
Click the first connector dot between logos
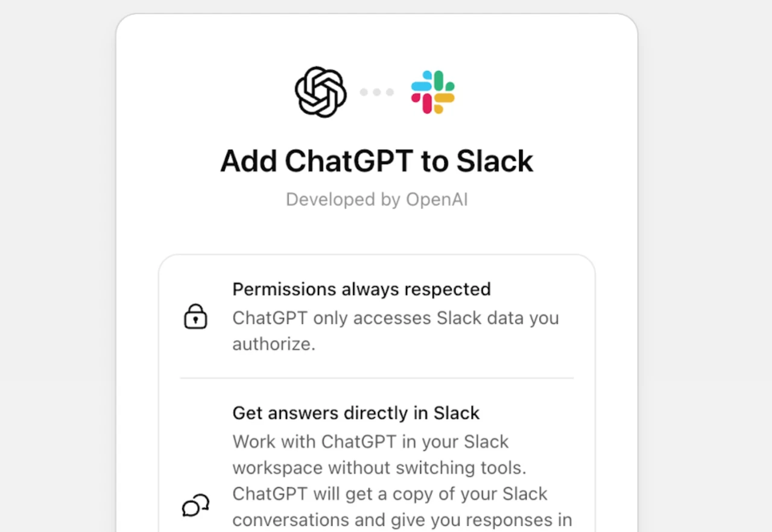(x=364, y=92)
